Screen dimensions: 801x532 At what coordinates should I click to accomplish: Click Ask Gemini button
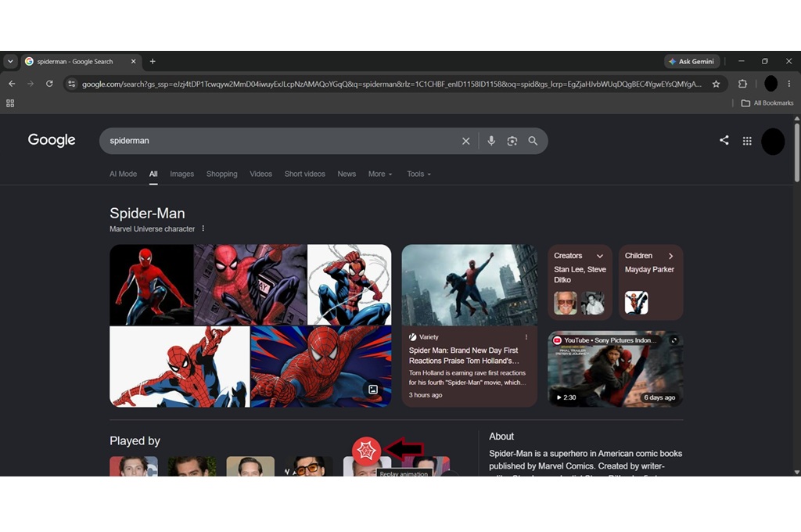pyautogui.click(x=692, y=61)
